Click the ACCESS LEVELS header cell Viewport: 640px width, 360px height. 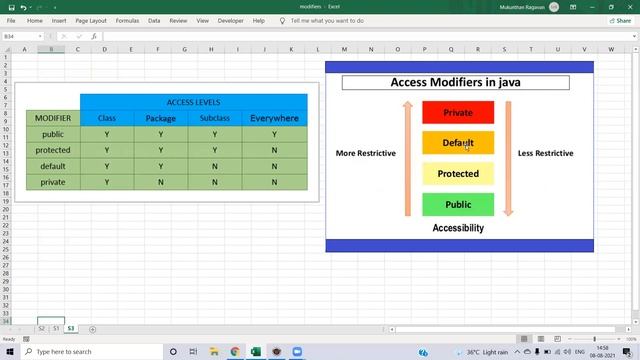pyautogui.click(x=193, y=102)
